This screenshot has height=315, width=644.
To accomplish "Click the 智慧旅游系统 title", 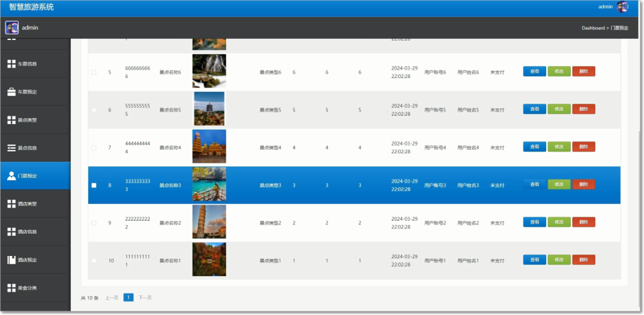I will coord(32,7).
